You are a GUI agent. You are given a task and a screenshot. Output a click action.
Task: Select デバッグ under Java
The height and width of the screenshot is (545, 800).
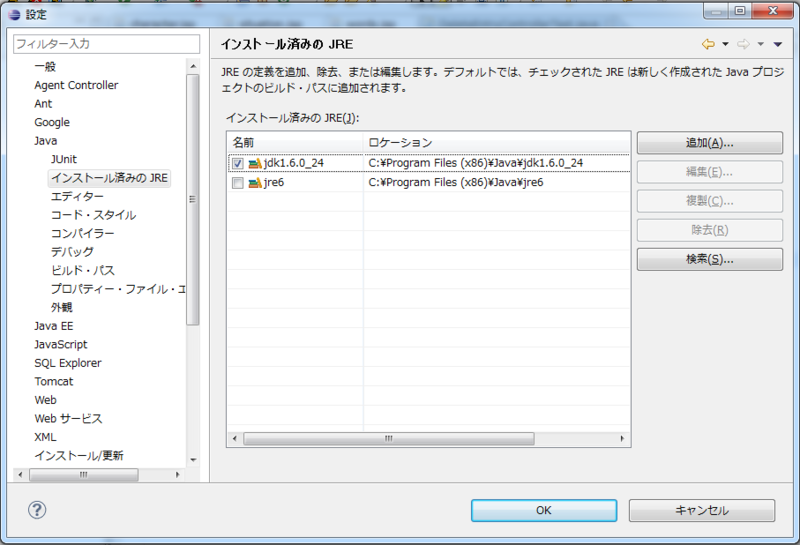(72, 252)
